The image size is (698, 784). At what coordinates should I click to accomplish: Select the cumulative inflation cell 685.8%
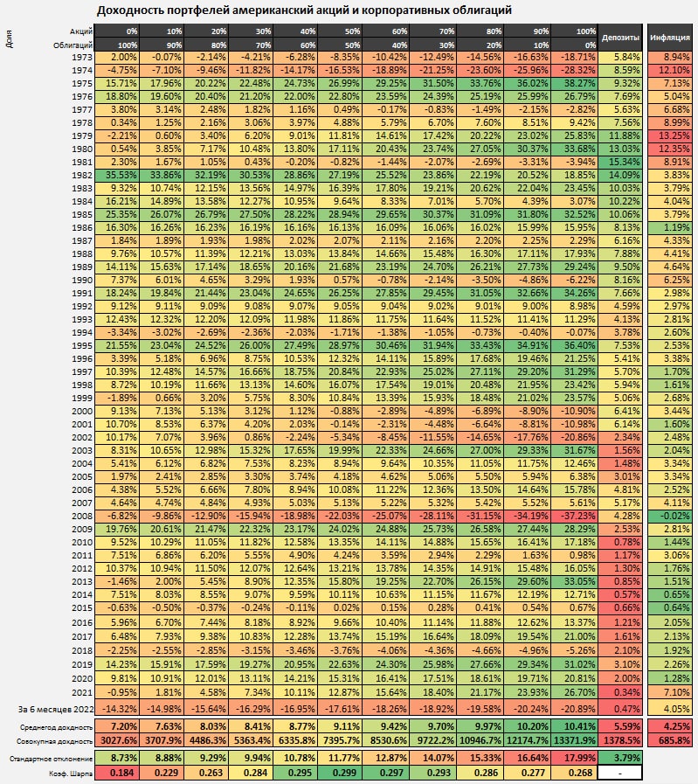tap(671, 739)
